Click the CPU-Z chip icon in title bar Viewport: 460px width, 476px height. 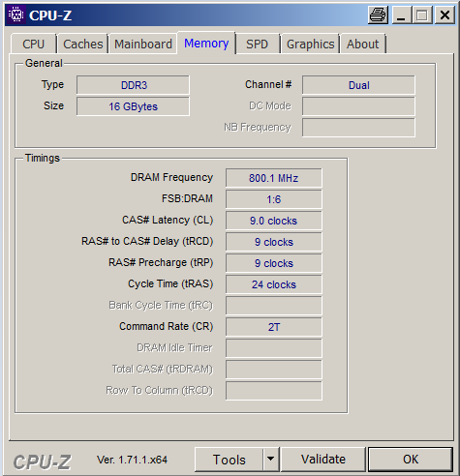coord(16,15)
